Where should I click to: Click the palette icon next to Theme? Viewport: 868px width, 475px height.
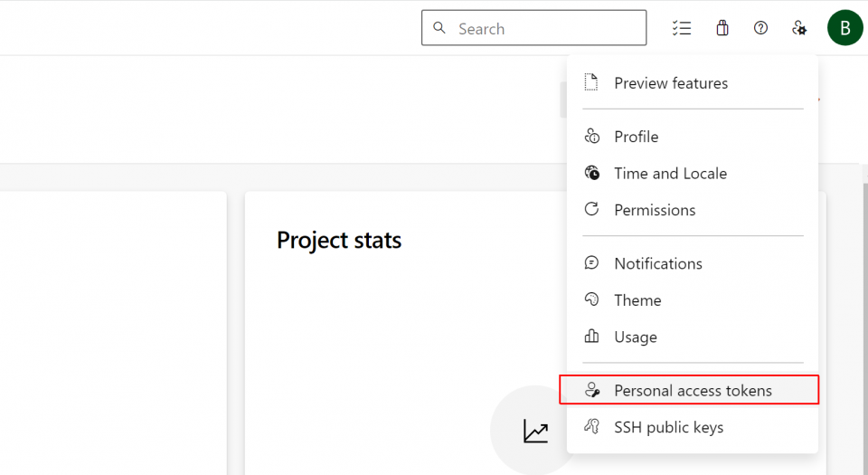[591, 299]
